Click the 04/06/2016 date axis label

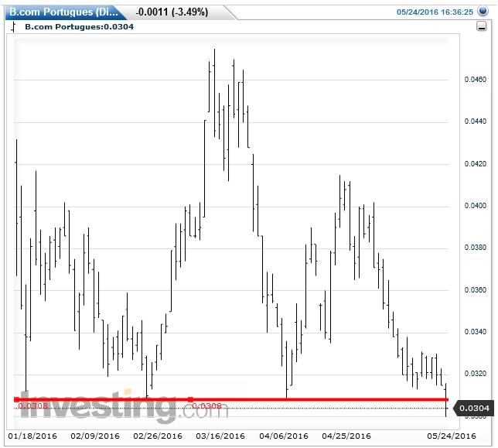coord(284,436)
